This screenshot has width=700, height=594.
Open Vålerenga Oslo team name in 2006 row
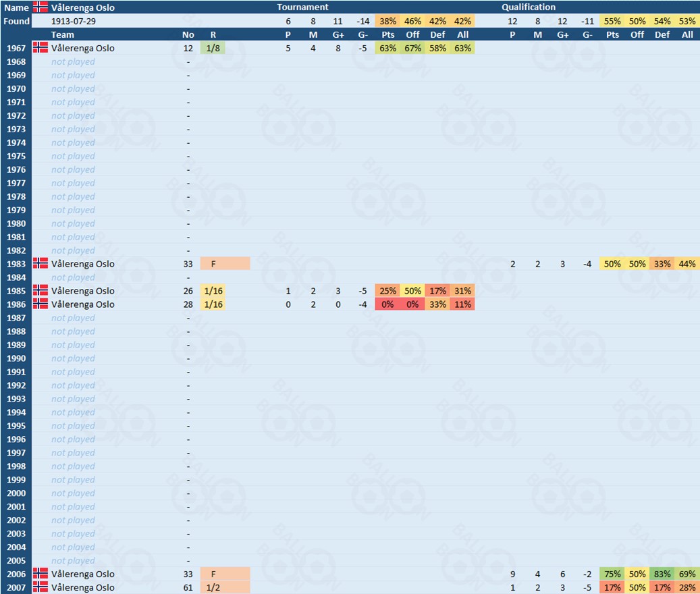(x=82, y=574)
